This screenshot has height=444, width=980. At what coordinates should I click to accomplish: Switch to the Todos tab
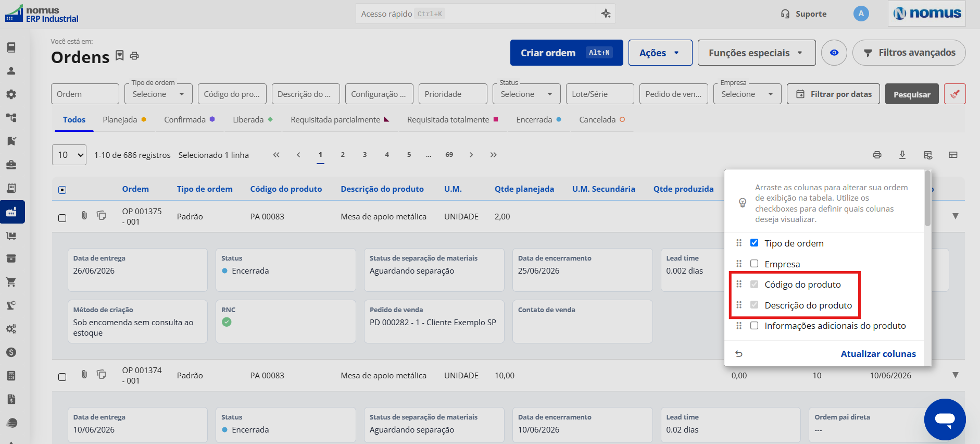(74, 120)
